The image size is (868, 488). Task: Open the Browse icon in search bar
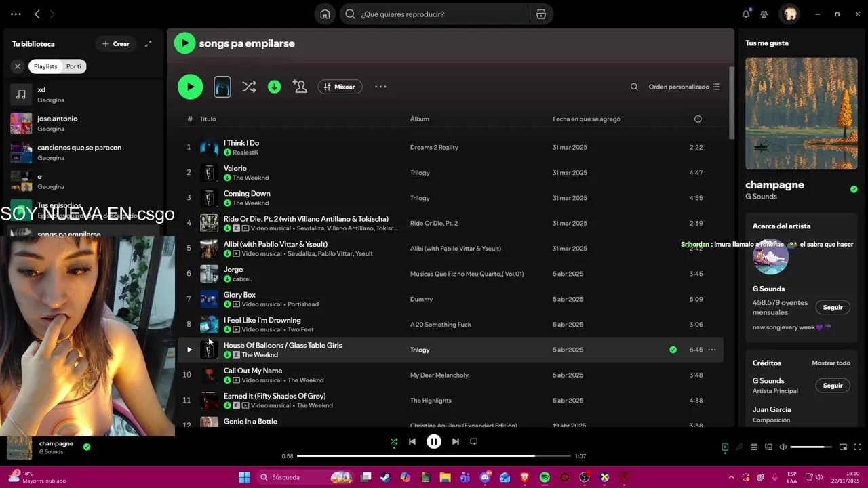point(540,14)
